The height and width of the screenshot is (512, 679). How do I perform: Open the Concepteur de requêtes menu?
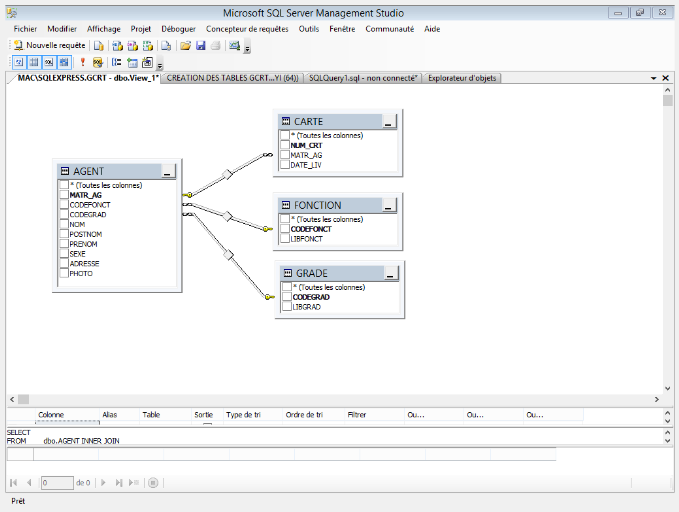tap(246, 29)
